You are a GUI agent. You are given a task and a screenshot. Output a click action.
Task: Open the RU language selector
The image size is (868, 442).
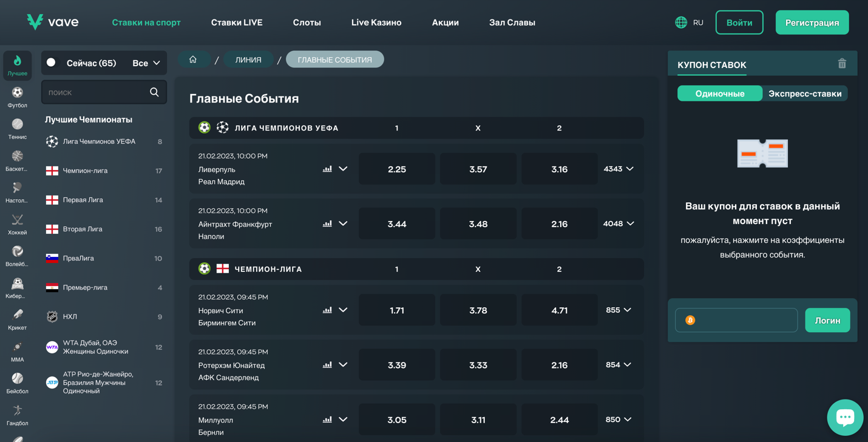click(690, 22)
